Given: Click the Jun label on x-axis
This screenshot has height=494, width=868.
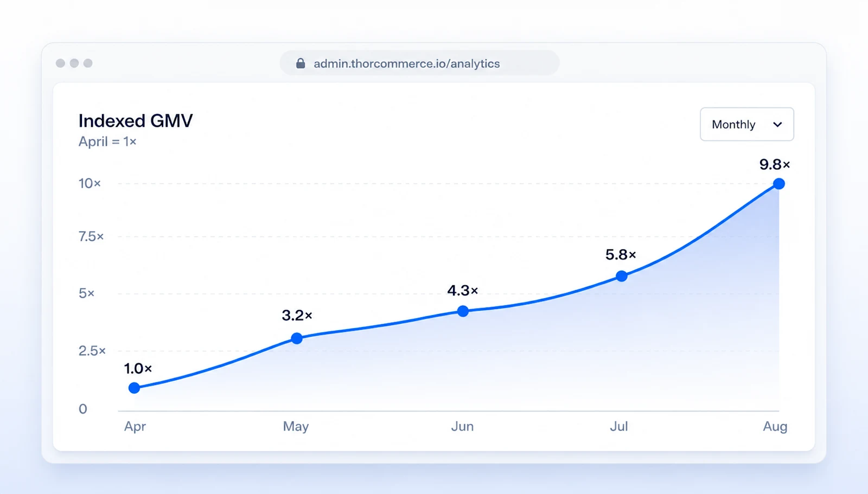Looking at the screenshot, I should tap(462, 427).
